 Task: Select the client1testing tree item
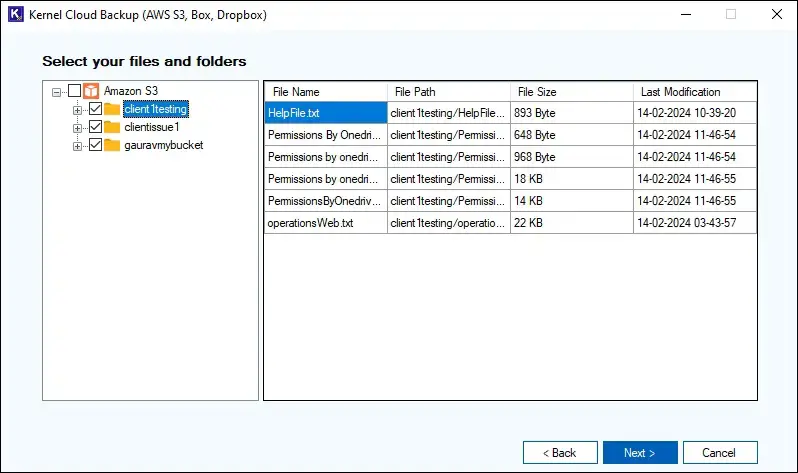[x=156, y=109]
